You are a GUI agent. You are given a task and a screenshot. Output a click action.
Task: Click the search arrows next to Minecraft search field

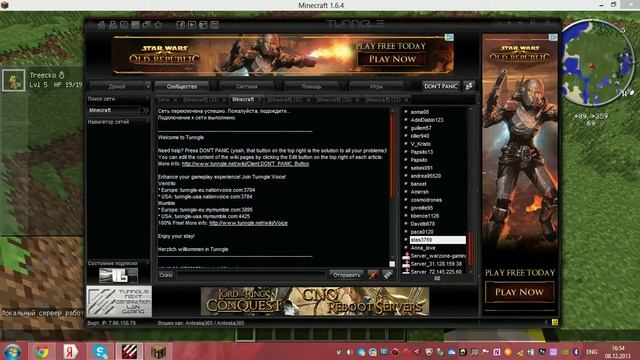pos(145,110)
